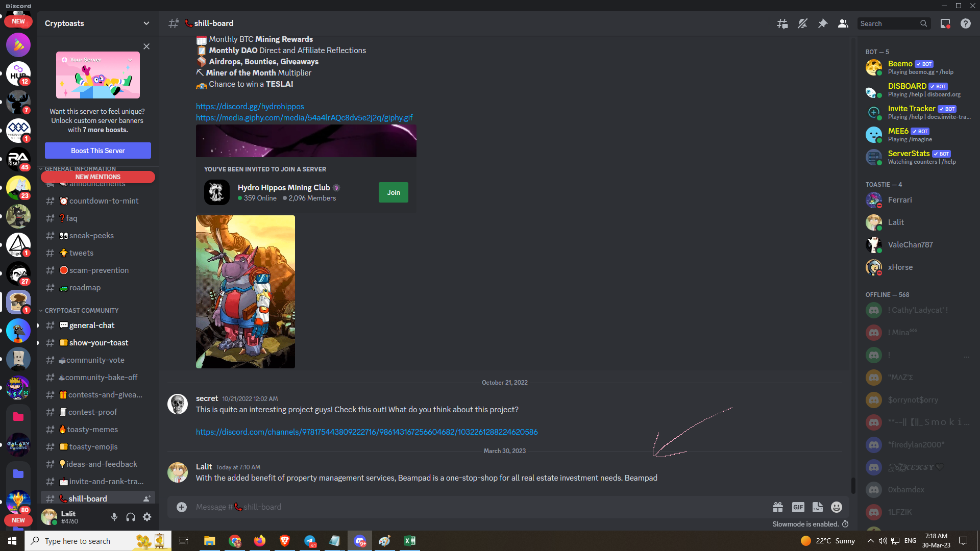Join Hydro Hippos Mining Club
Viewport: 980px width, 551px height.
(394, 192)
